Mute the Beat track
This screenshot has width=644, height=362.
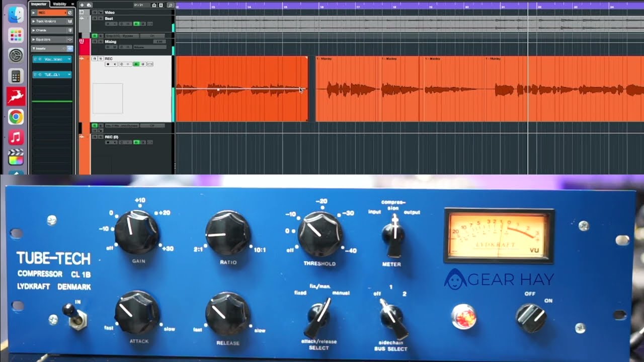click(94, 19)
